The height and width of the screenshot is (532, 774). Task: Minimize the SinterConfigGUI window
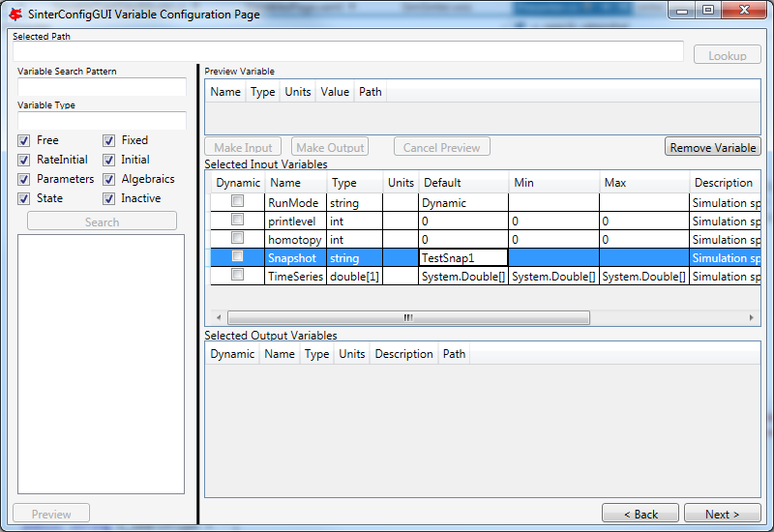pos(682,10)
